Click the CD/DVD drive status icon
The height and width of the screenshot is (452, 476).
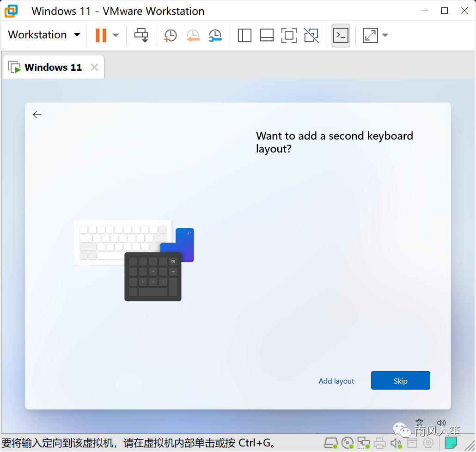pos(348,443)
